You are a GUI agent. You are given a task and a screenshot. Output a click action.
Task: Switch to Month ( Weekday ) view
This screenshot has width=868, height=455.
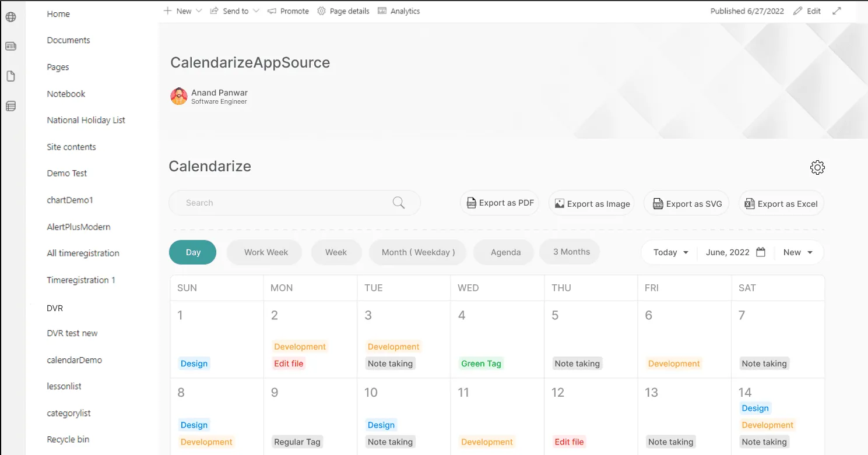pyautogui.click(x=418, y=252)
